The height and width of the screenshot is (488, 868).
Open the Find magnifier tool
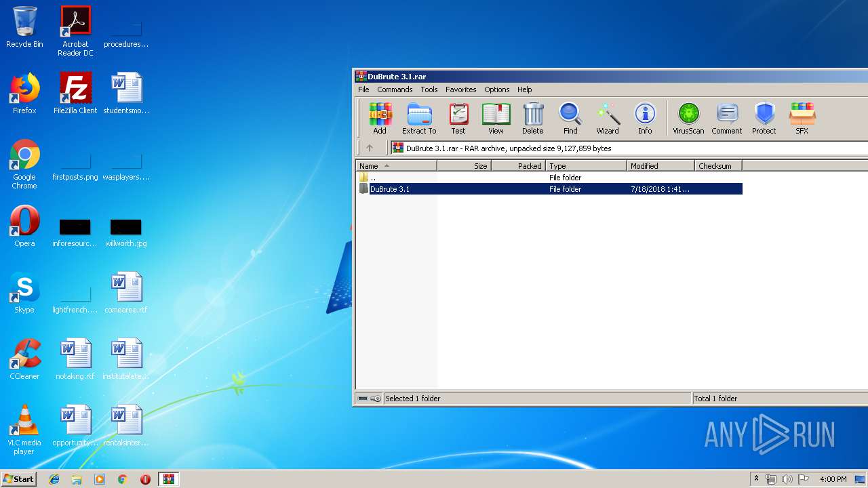(570, 119)
